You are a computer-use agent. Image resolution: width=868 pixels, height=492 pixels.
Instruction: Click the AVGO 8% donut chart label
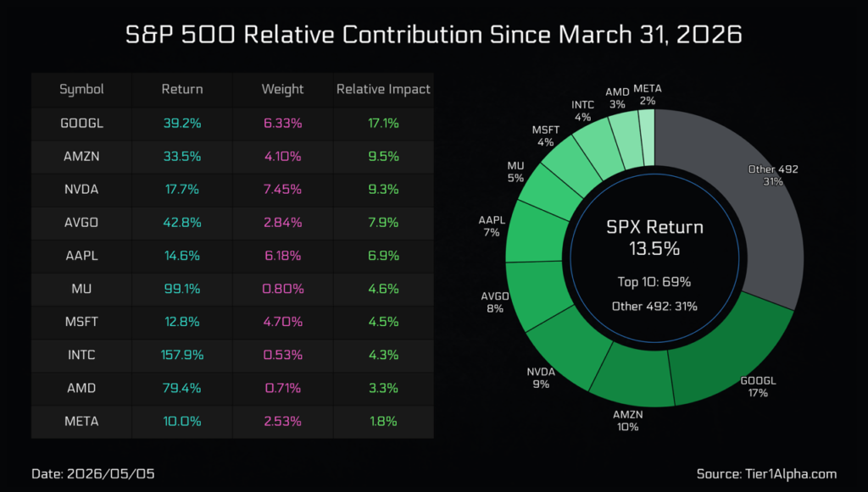click(x=495, y=302)
